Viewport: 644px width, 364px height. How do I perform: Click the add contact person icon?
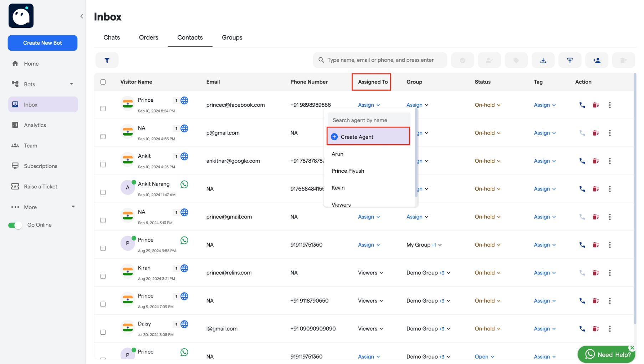point(597,60)
